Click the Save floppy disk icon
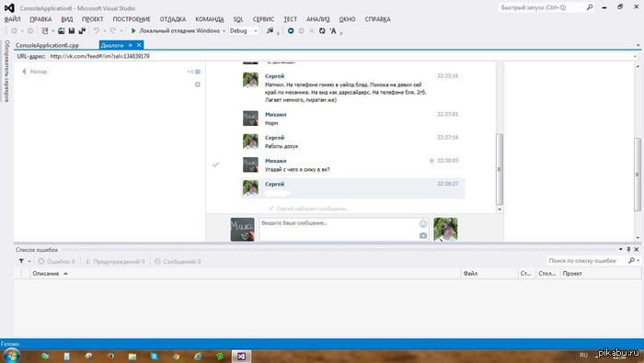644x363 pixels. click(x=72, y=30)
